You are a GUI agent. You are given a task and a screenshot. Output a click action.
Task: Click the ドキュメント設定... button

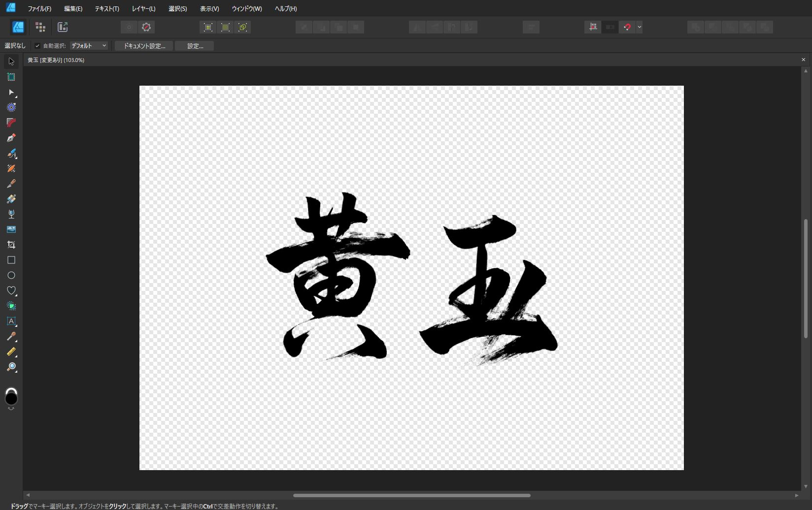tap(144, 46)
